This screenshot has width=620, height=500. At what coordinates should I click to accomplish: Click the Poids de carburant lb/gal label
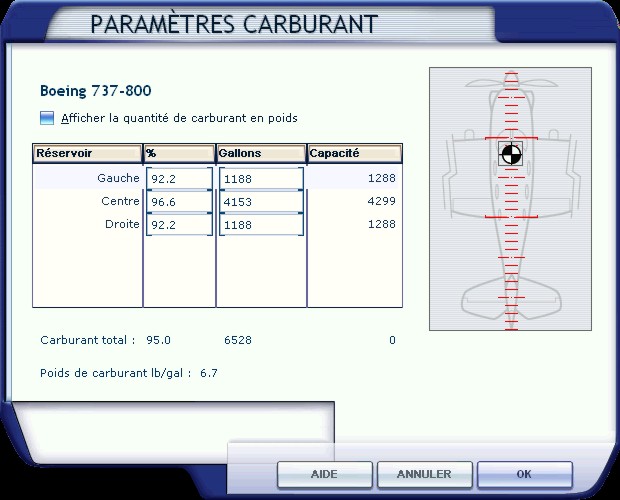click(x=116, y=374)
